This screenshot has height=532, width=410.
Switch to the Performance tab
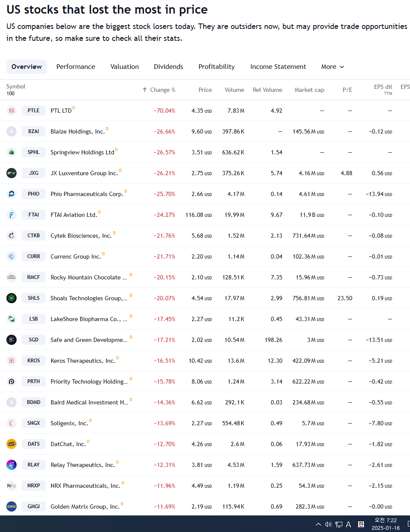point(76,67)
